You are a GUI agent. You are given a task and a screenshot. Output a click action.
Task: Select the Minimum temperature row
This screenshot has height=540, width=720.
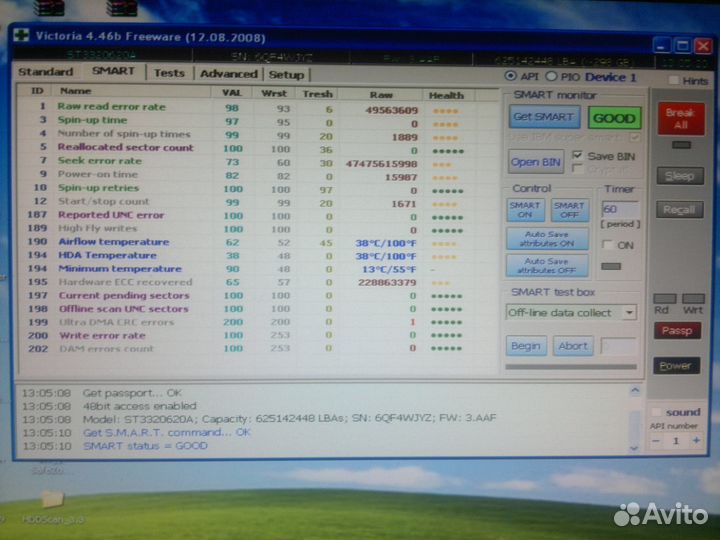(x=257, y=269)
